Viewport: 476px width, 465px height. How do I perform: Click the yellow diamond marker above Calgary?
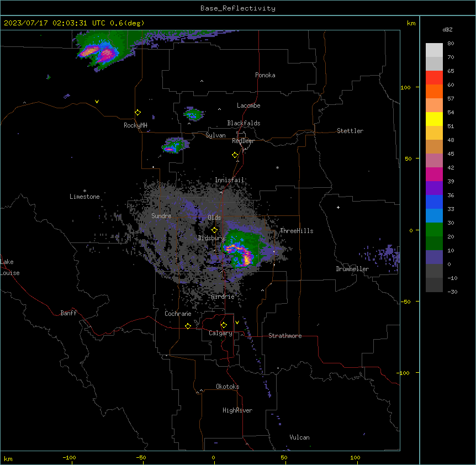(224, 325)
